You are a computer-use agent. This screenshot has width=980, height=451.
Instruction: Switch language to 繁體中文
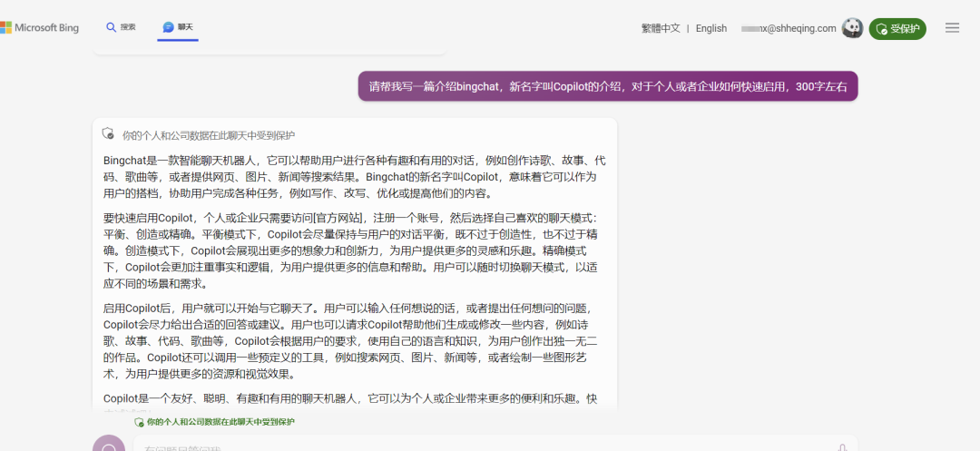point(661,28)
